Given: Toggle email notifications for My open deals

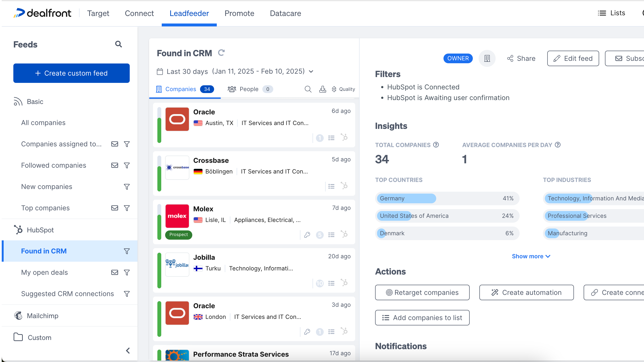Looking at the screenshot, I should [x=114, y=272].
